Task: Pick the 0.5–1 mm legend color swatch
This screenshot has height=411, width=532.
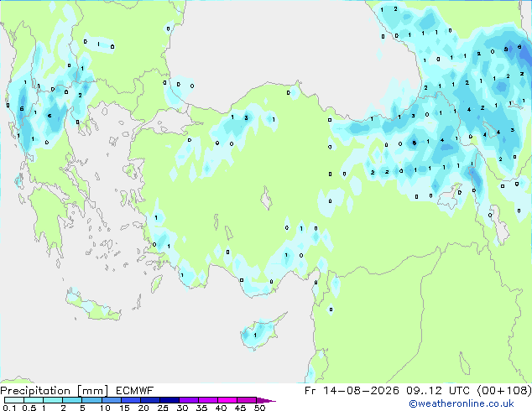Action: coord(34,400)
